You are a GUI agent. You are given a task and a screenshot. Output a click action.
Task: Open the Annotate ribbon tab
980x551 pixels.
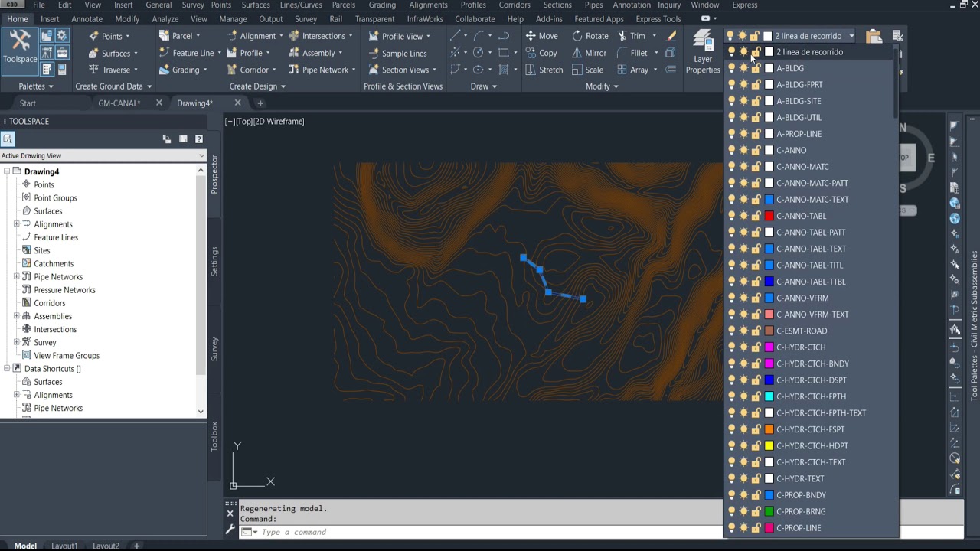pos(87,19)
